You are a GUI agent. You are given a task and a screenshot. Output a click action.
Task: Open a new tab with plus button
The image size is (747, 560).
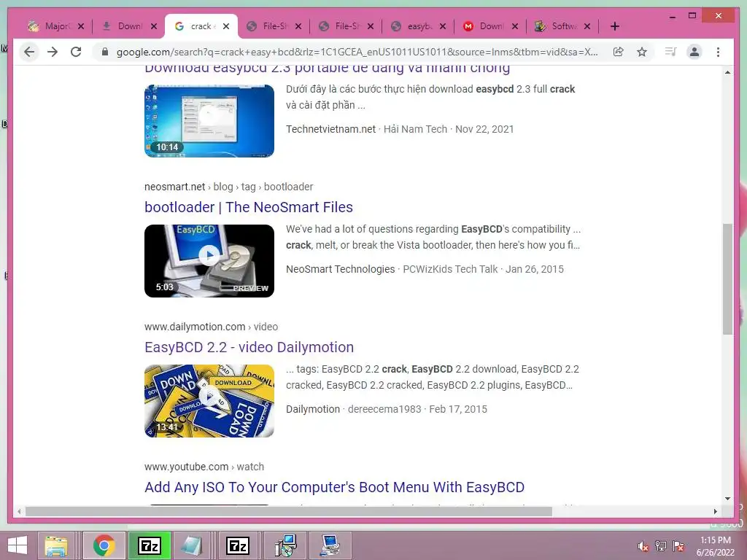614,26
